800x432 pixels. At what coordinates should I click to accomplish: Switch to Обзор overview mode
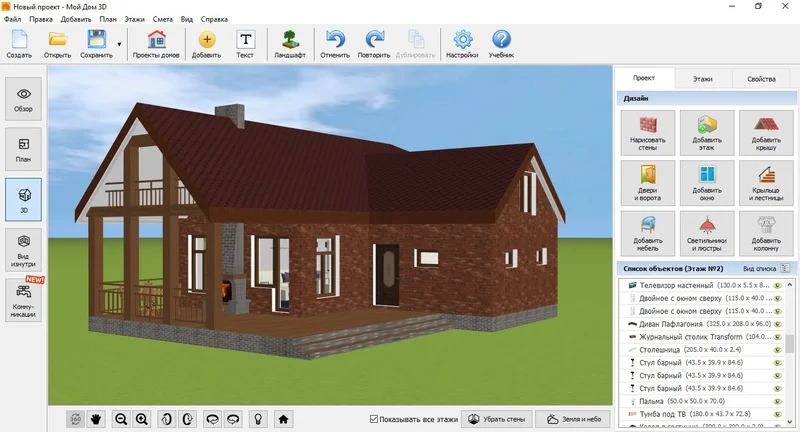[x=23, y=99]
